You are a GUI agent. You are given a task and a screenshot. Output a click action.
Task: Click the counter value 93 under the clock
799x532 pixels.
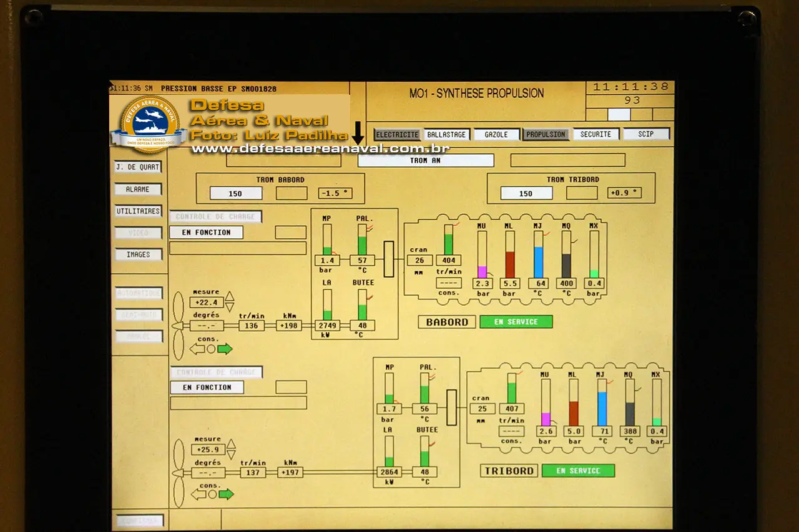coord(632,100)
